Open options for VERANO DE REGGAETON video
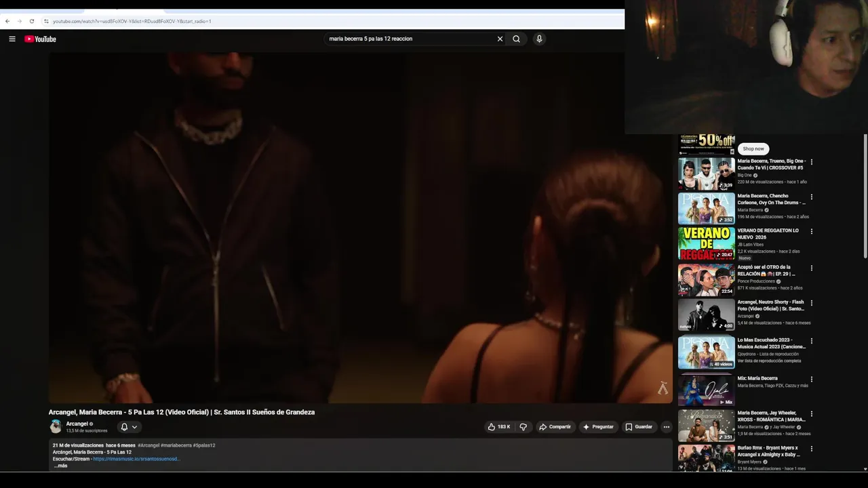Image resolution: width=868 pixels, height=488 pixels. coord(811,232)
